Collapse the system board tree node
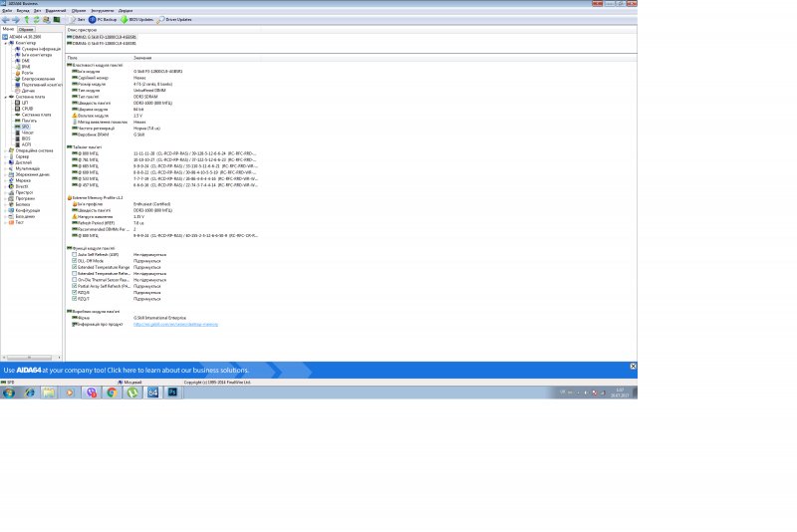Viewport: 797px width, 532px height. [x=5, y=97]
